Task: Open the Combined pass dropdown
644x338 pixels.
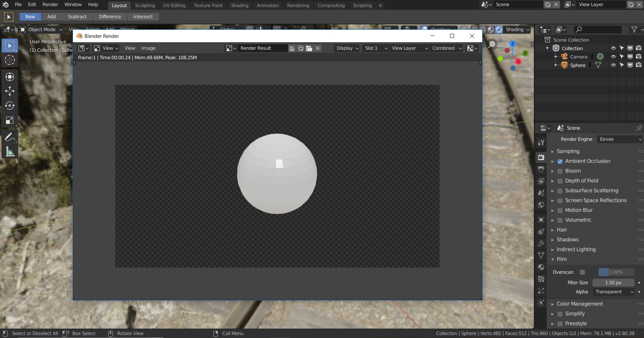Action: tap(447, 48)
